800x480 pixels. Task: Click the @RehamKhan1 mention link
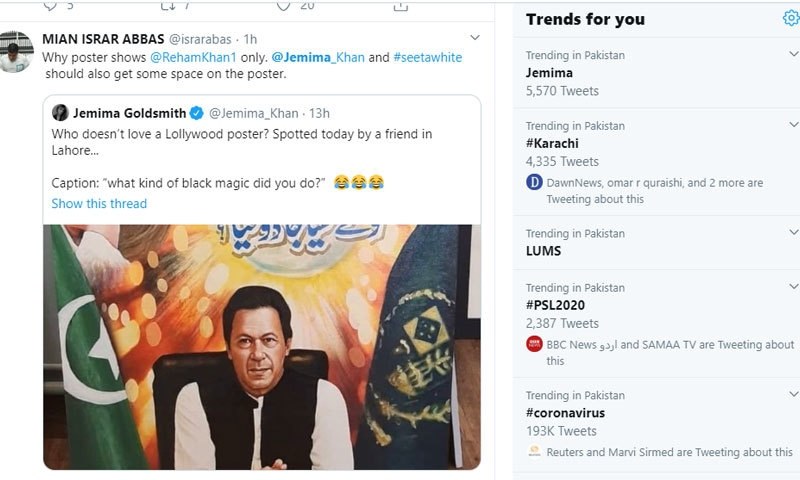point(192,57)
